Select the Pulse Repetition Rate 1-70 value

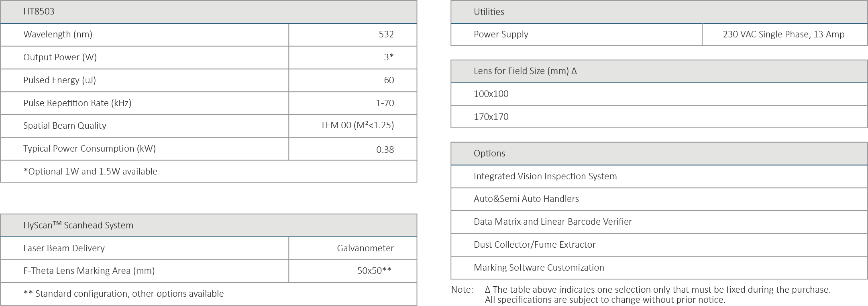(385, 103)
